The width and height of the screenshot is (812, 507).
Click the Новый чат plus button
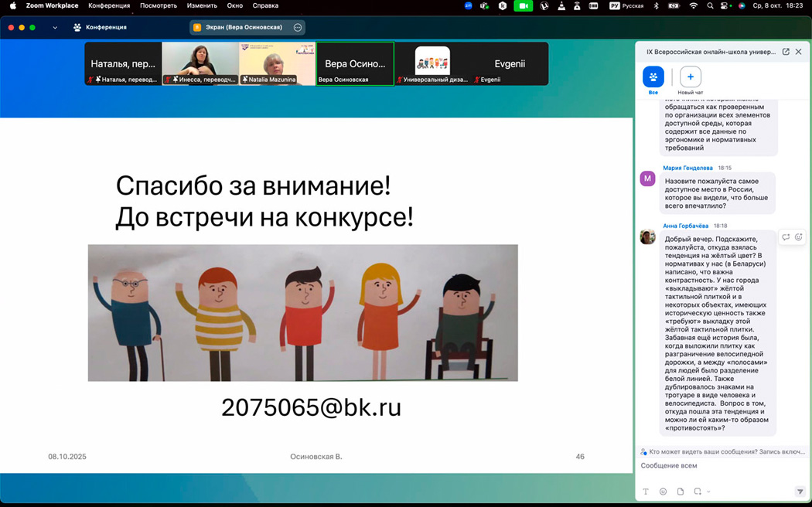tap(691, 77)
